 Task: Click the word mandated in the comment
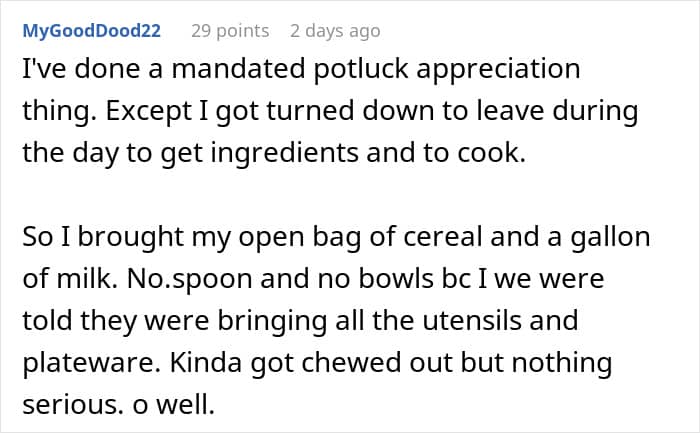pyautogui.click(x=238, y=69)
